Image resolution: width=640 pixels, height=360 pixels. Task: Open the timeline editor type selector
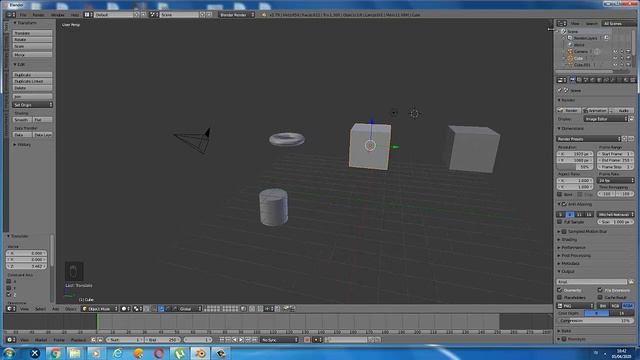(x=11, y=340)
